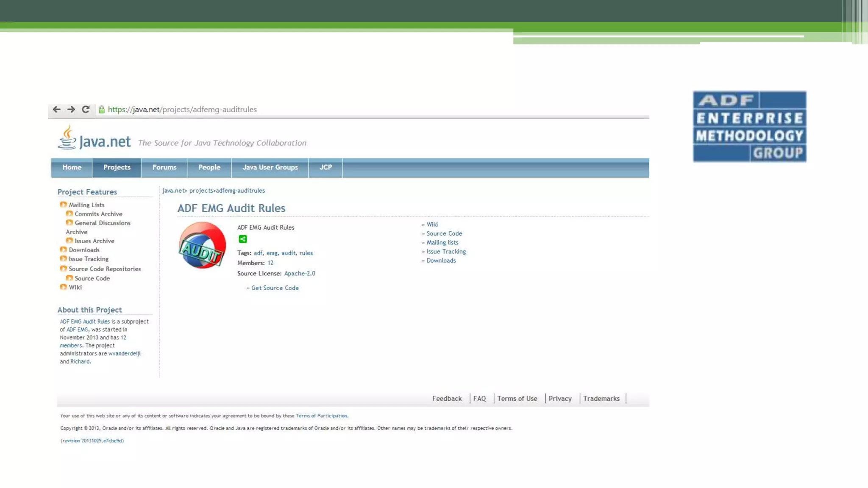Viewport: 868px width, 488px height.
Task: Click orange arrow icon beside Downloads
Action: pos(63,250)
